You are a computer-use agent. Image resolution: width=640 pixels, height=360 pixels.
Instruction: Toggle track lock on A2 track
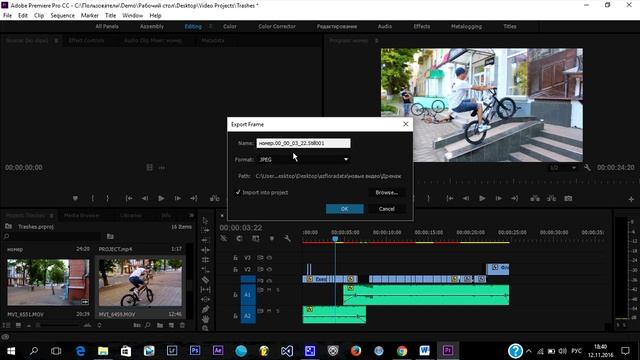pos(236,316)
